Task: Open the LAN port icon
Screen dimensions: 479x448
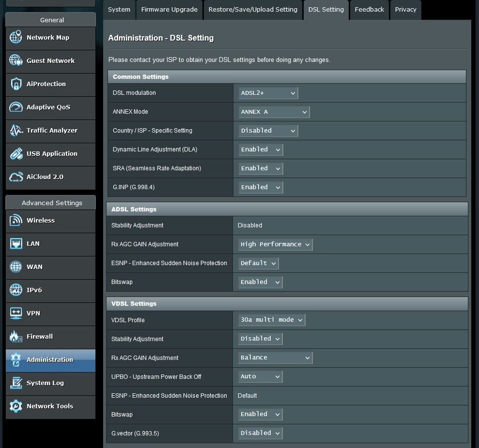Action: [15, 243]
